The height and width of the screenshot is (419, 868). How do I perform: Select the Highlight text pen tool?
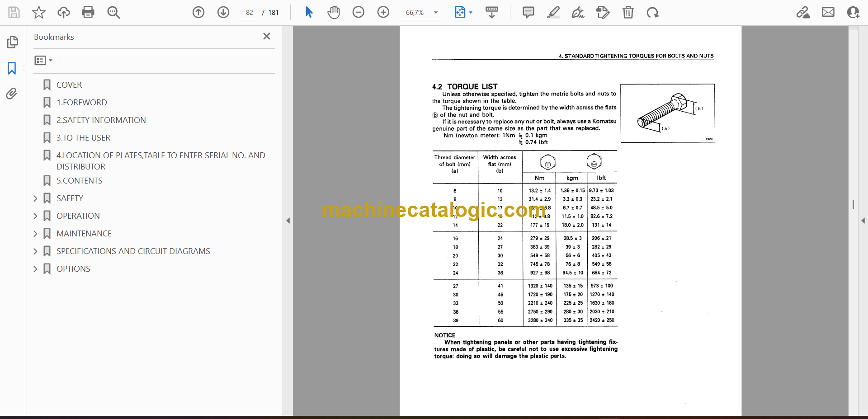553,12
